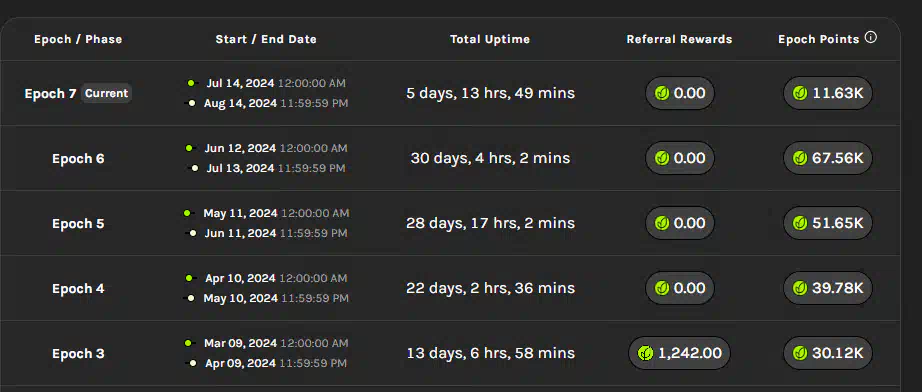Open the 1,242.00 referral rewards badge
Viewport: 922px width, 392px height.
tap(679, 353)
